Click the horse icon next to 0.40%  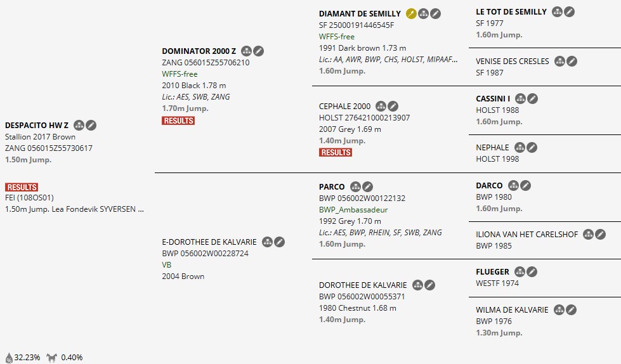click(51, 358)
